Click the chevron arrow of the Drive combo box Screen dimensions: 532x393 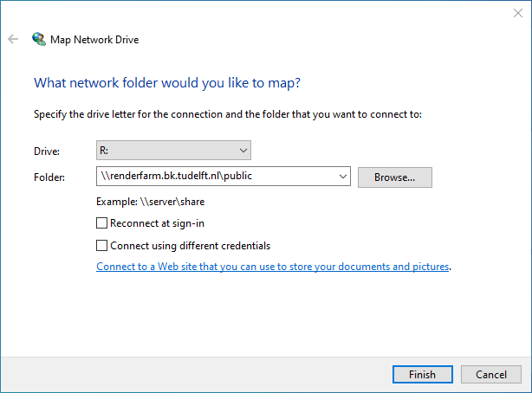[243, 151]
